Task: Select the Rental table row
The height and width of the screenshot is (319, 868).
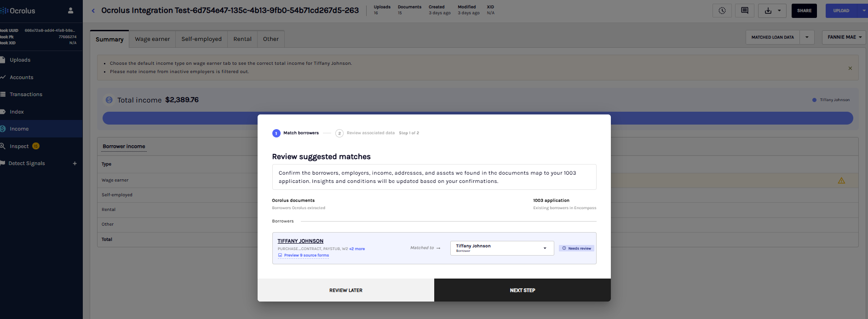Action: [477, 210]
